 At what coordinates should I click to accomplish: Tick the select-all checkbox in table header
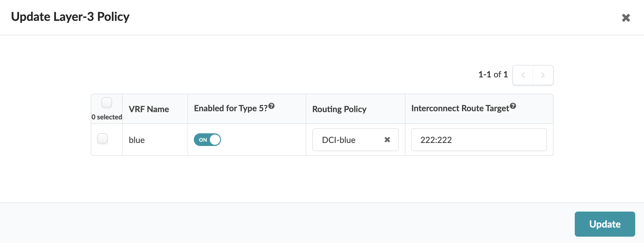point(107,102)
